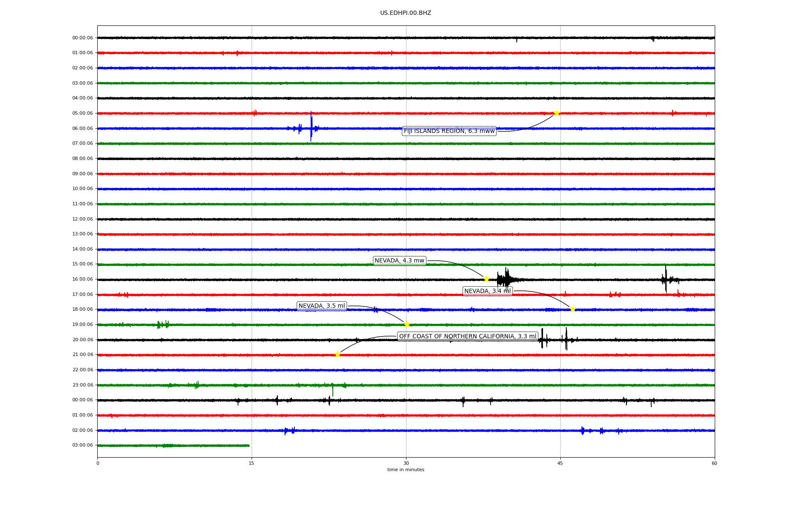Click the US.EDHPI.00.BHZ plot title

[405, 13]
